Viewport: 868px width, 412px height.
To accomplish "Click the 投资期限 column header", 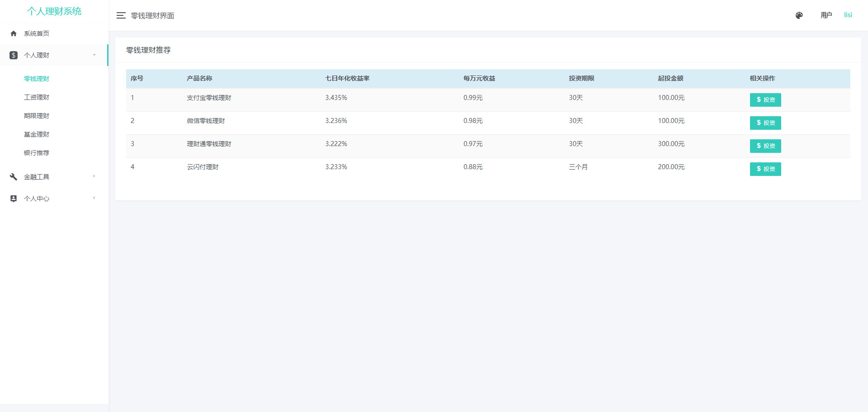I will pyautogui.click(x=581, y=78).
